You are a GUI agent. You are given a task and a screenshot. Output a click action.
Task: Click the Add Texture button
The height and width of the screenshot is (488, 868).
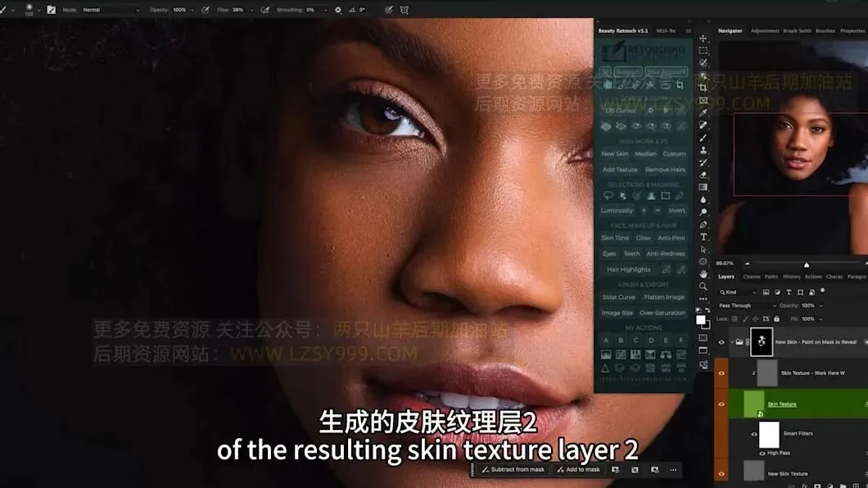(620, 169)
